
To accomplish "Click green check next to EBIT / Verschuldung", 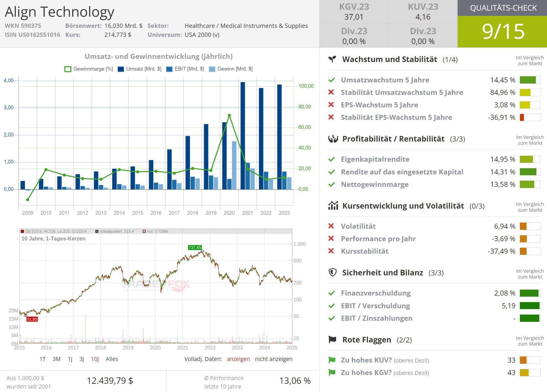I will (331, 306).
